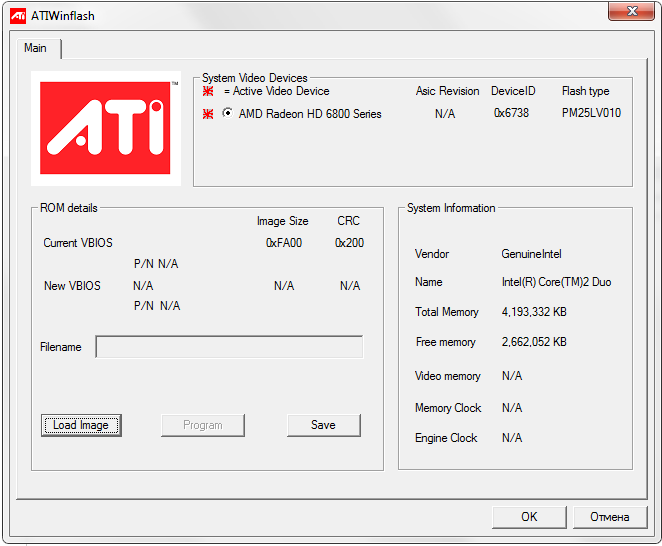Screen dimensions: 662x546
Task: Click the 'Video memory' label
Action: [x=448, y=376]
